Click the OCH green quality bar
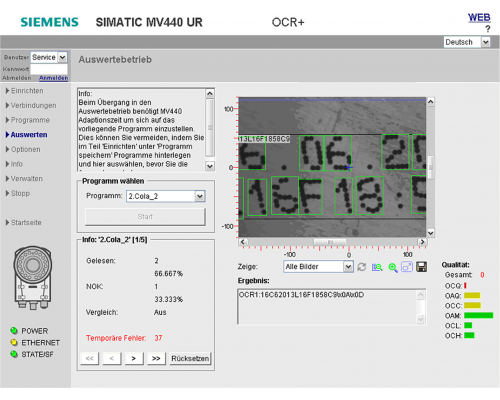This screenshot has width=500, height=400. [x=469, y=335]
